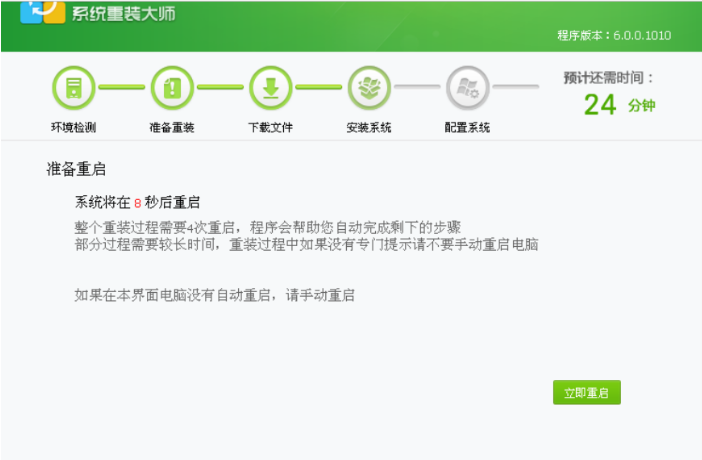702x460 pixels.
Task: Click the 下载文件 step label
Action: click(270, 128)
